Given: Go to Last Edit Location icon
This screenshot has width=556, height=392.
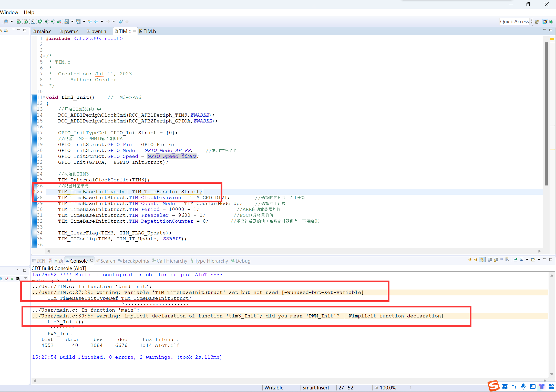Looking at the screenshot, I should [90, 22].
